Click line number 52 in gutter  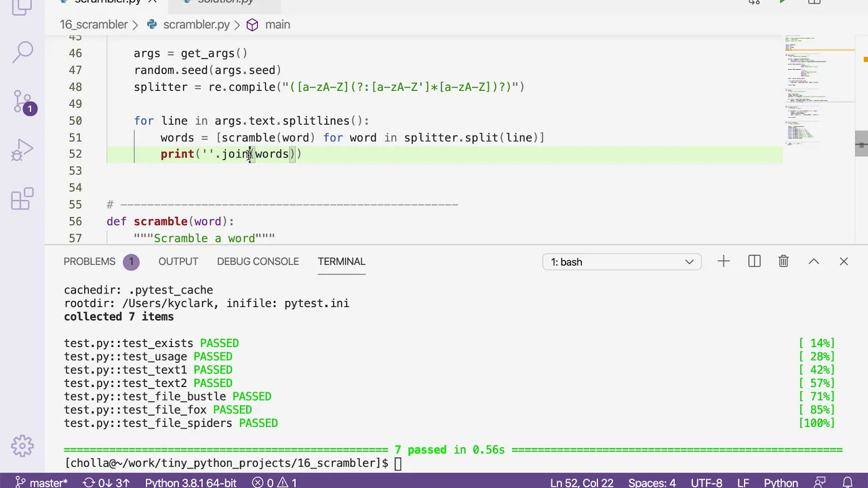[75, 154]
